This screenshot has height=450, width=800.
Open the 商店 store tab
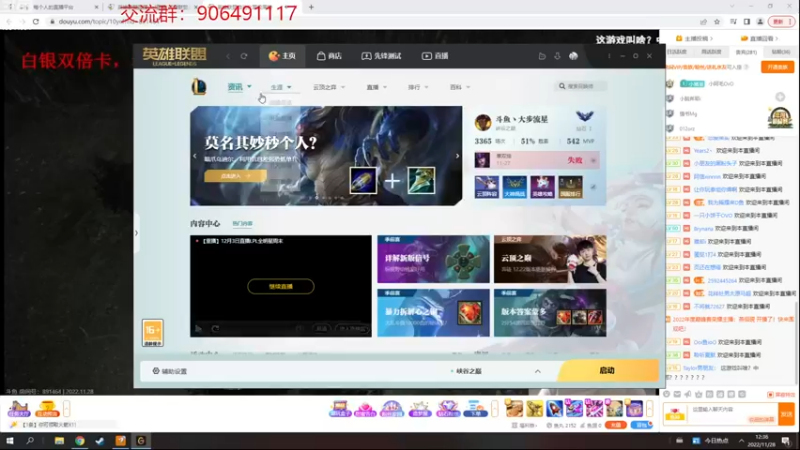[x=329, y=56]
